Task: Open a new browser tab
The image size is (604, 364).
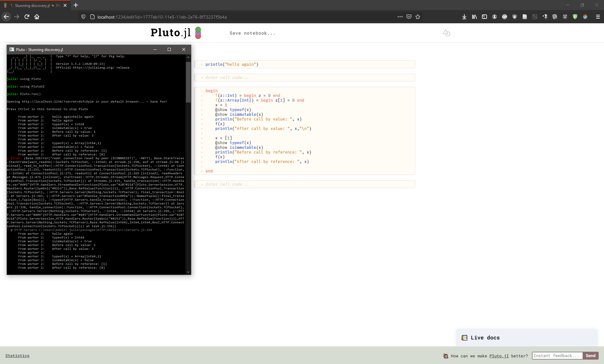Action: pyautogui.click(x=75, y=5)
